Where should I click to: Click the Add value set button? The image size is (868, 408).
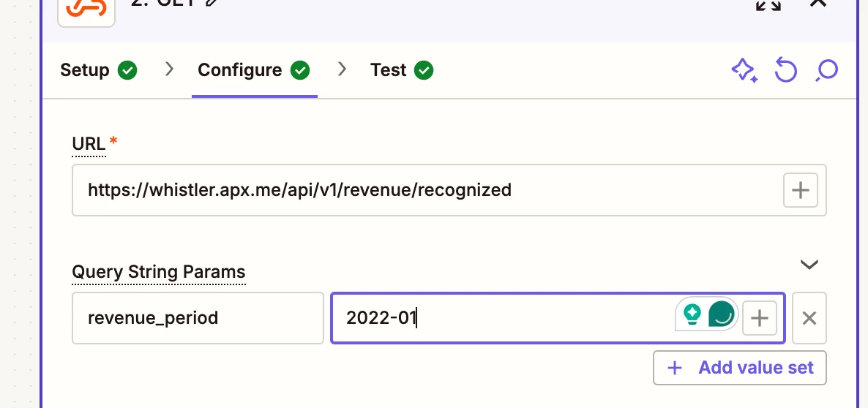pos(740,368)
